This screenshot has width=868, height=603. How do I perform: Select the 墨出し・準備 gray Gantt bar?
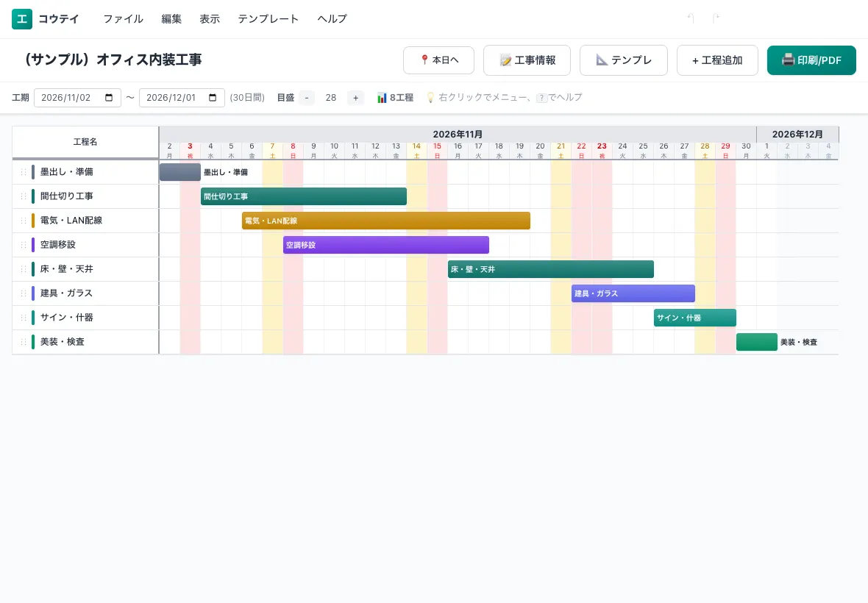point(180,172)
